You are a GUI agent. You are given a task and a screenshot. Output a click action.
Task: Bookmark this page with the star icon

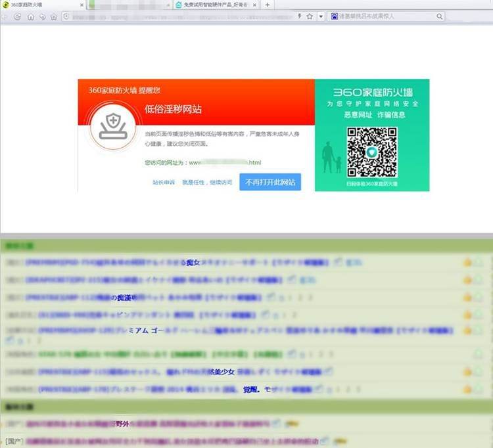(310, 16)
